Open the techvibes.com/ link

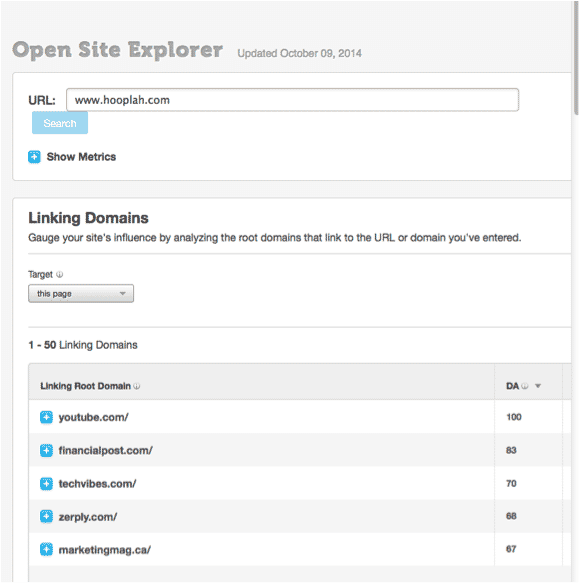tap(97, 484)
